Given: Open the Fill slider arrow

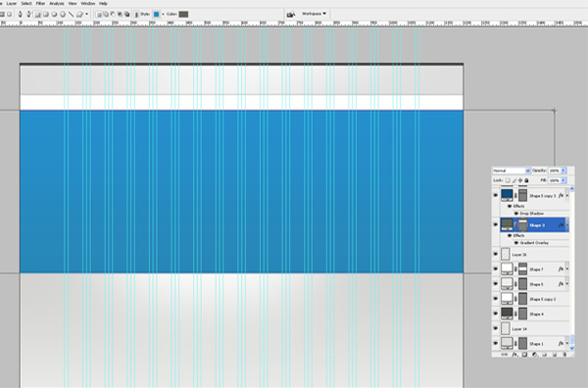Looking at the screenshot, I should point(563,180).
